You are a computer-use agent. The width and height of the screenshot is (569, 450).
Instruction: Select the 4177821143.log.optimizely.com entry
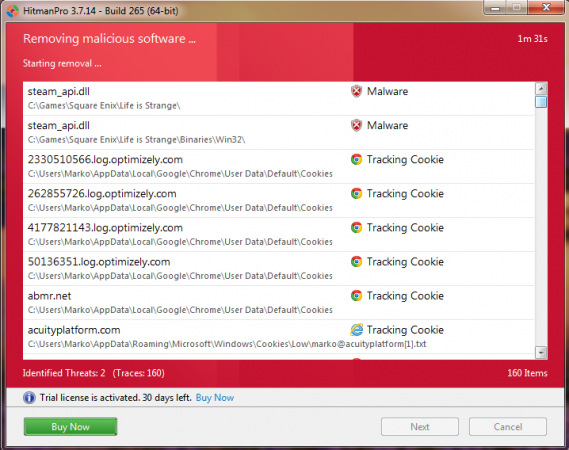[278, 235]
